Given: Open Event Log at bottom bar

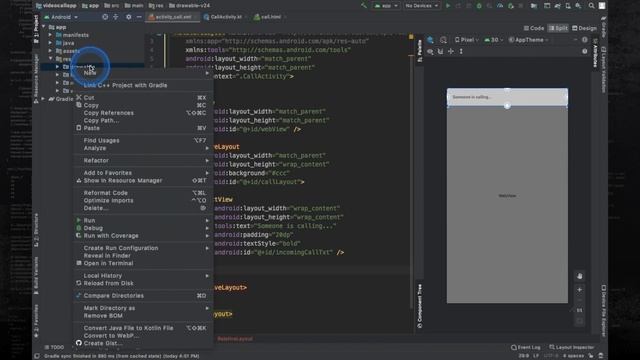Looking at the screenshot, I should point(526,347).
